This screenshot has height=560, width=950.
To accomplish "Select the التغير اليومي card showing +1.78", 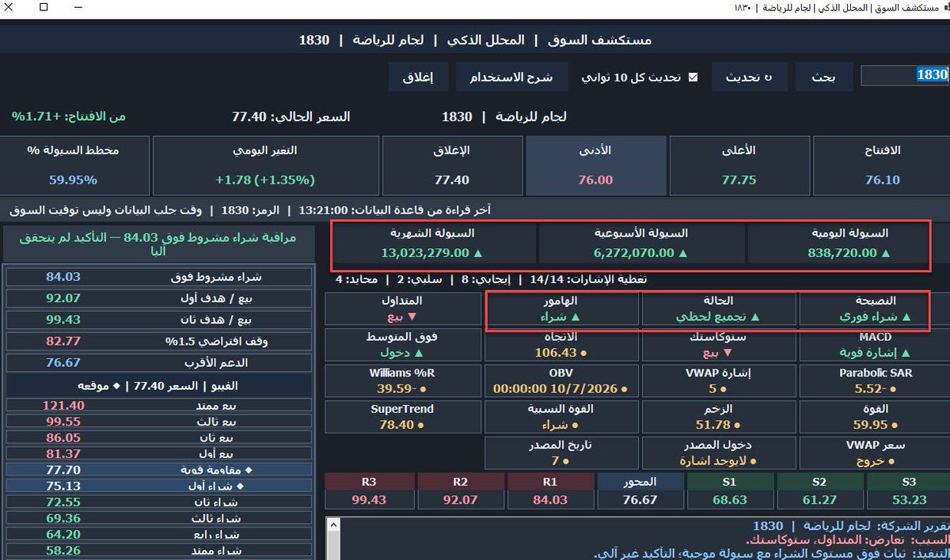I will [x=265, y=164].
